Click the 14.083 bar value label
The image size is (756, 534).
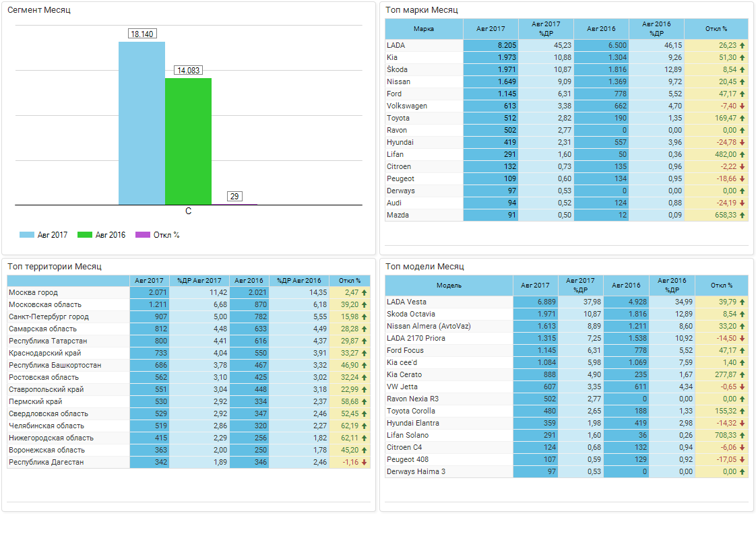(188, 70)
